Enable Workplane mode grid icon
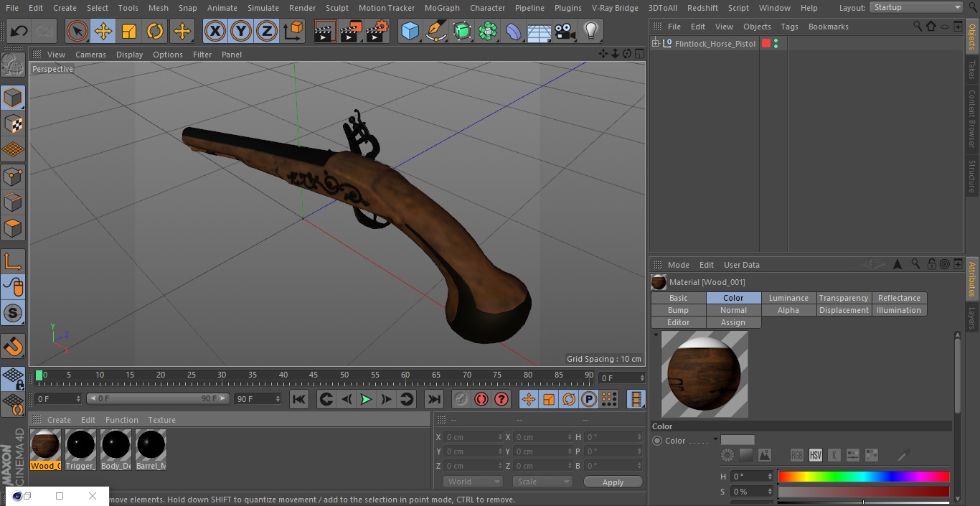The width and height of the screenshot is (980, 506). [x=13, y=149]
